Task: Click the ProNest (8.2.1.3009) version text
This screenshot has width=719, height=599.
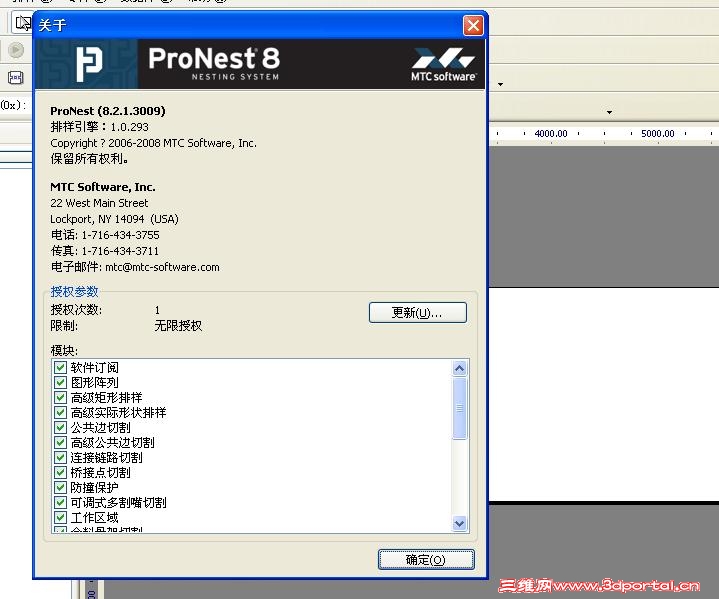Action: pyautogui.click(x=108, y=111)
